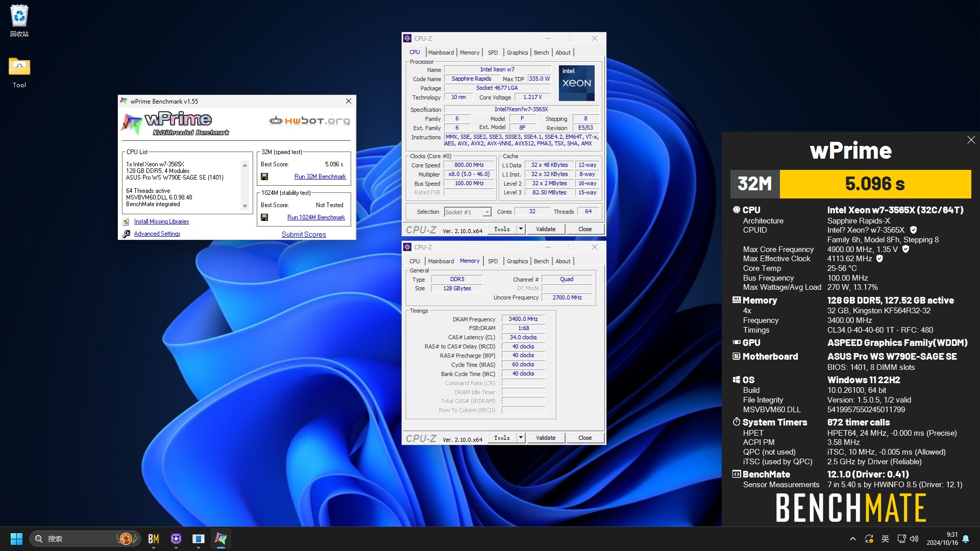Click the shield next to Max Effective Clock

coord(879,259)
